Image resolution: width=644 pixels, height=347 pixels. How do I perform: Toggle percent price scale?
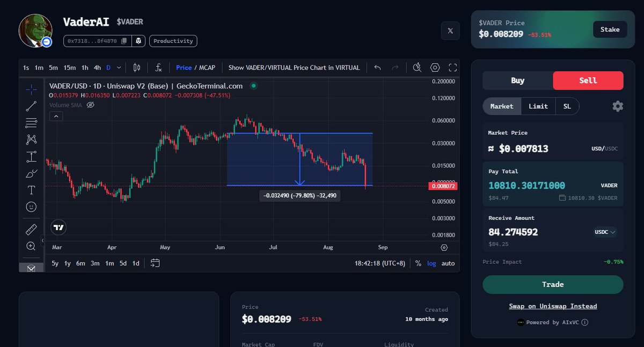tap(418, 263)
